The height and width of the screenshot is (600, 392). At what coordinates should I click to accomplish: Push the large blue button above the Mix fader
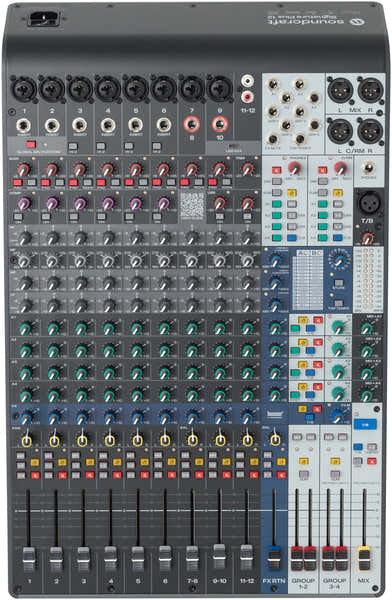coord(365,424)
